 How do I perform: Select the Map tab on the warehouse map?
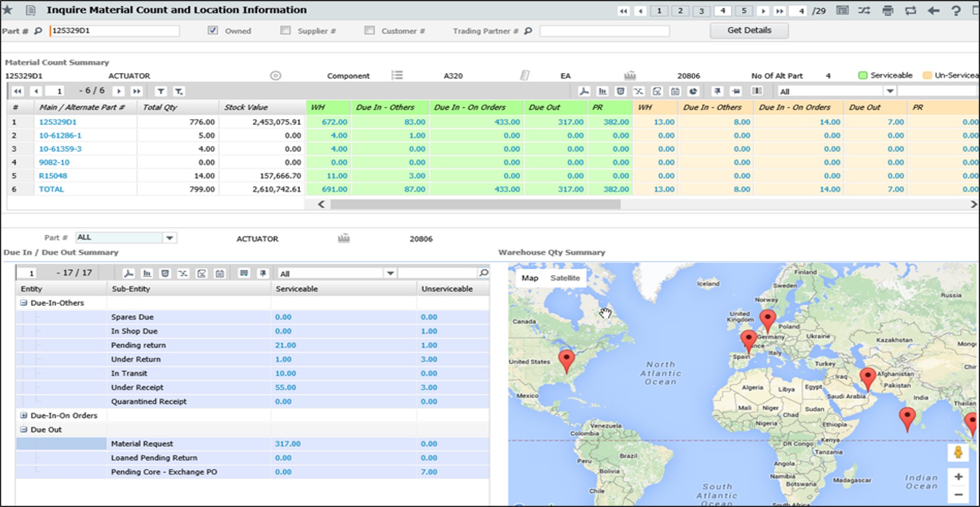click(x=530, y=278)
